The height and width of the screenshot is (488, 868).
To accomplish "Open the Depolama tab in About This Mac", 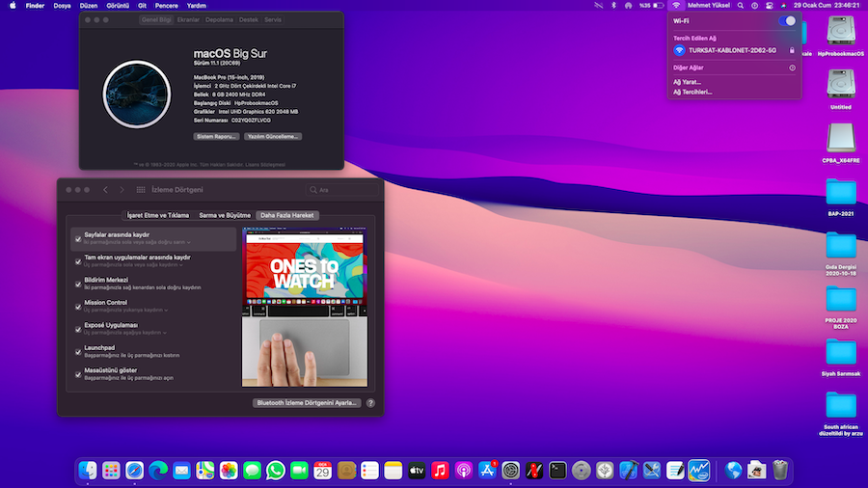I will [x=219, y=19].
